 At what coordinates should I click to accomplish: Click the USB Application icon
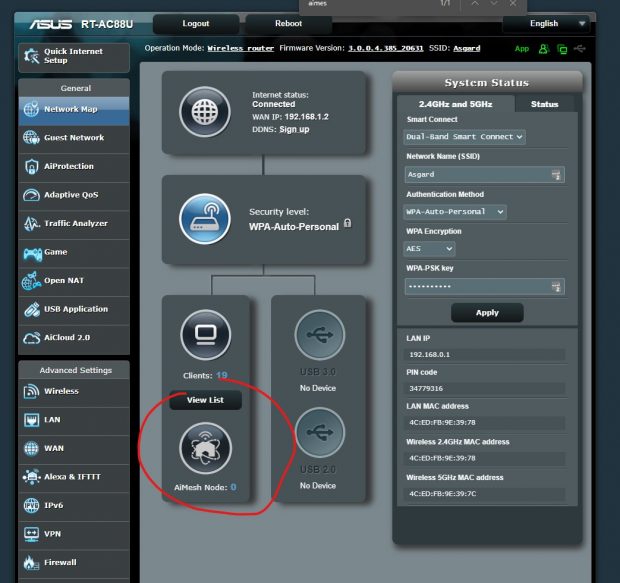click(31, 309)
